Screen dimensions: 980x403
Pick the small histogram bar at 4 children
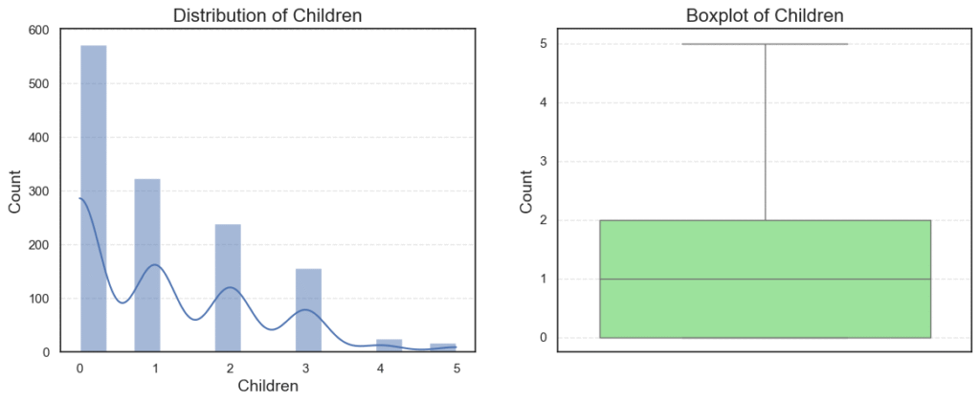click(x=390, y=346)
